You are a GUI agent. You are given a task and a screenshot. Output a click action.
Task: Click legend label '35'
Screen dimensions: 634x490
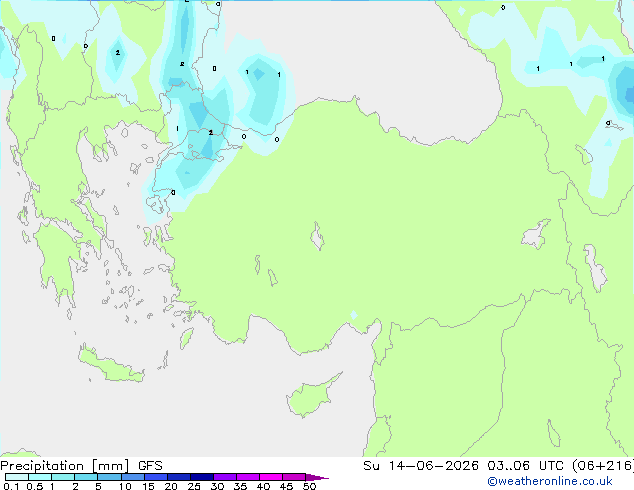click(240, 486)
